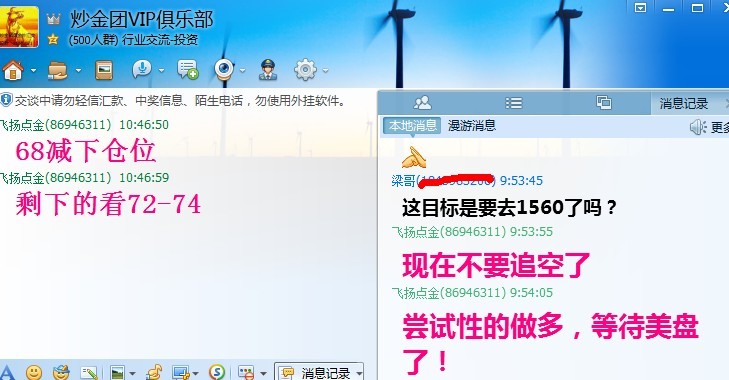Open group settings gear icon
Viewport: 729px width, 380px height.
coord(305,70)
